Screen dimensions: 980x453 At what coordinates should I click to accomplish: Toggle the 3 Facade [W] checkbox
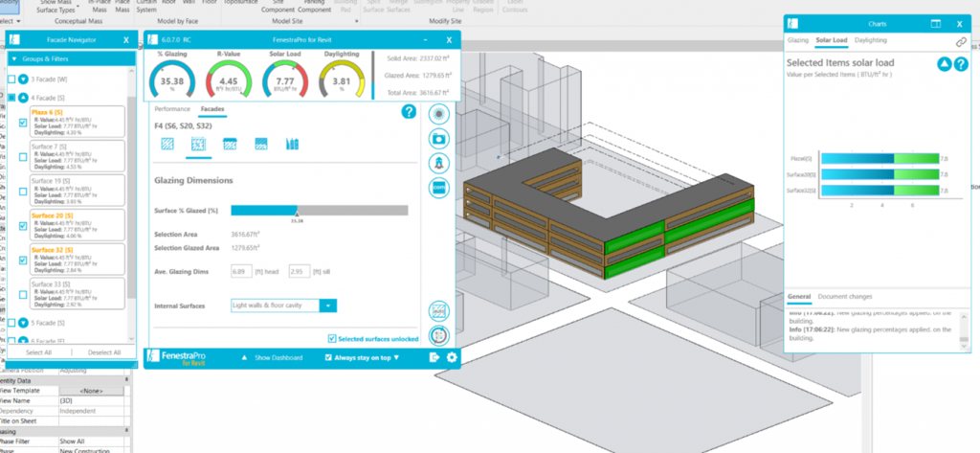[11, 79]
